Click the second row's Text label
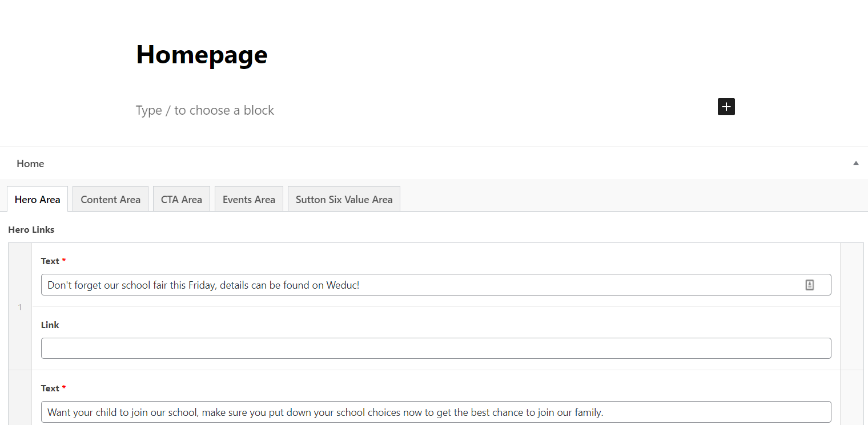The image size is (868, 425). click(50, 388)
